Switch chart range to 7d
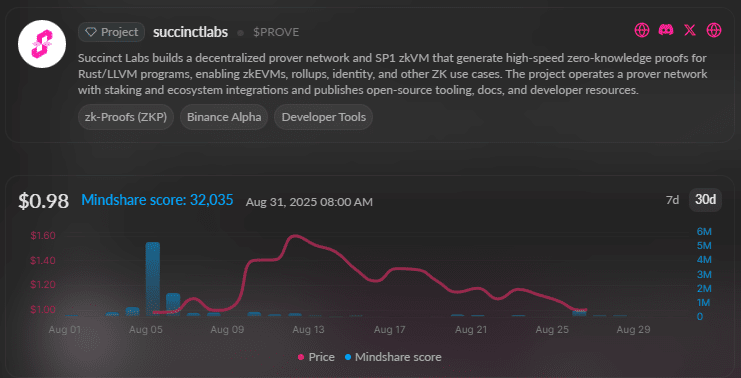The image size is (741, 378). click(x=672, y=200)
